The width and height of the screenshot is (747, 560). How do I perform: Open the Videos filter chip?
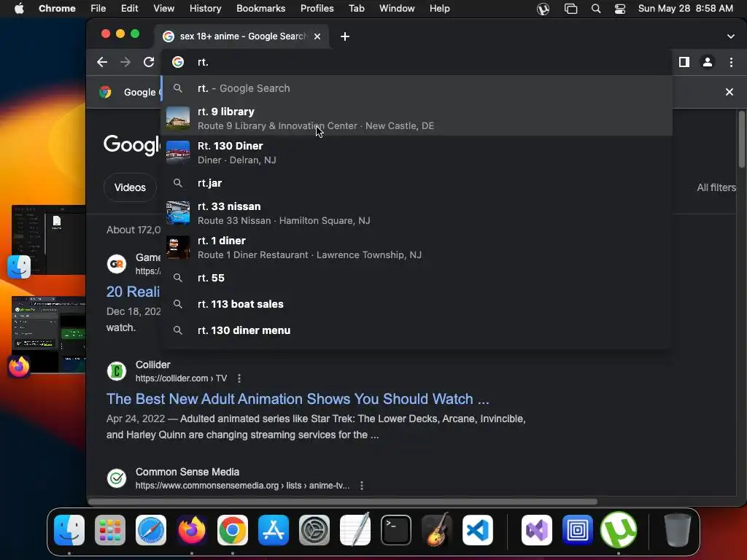coord(130,187)
